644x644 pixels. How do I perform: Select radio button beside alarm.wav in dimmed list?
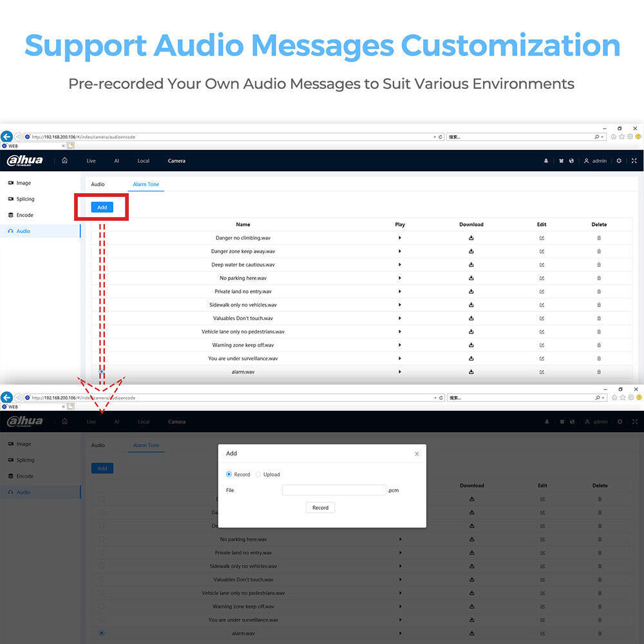coord(102,633)
